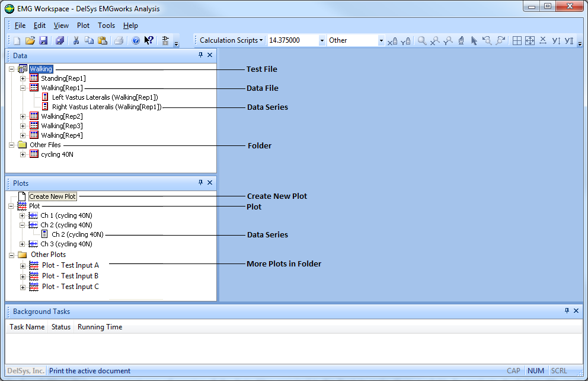The width and height of the screenshot is (588, 381).
Task: Collapse the Walking test file node
Action: coord(12,69)
